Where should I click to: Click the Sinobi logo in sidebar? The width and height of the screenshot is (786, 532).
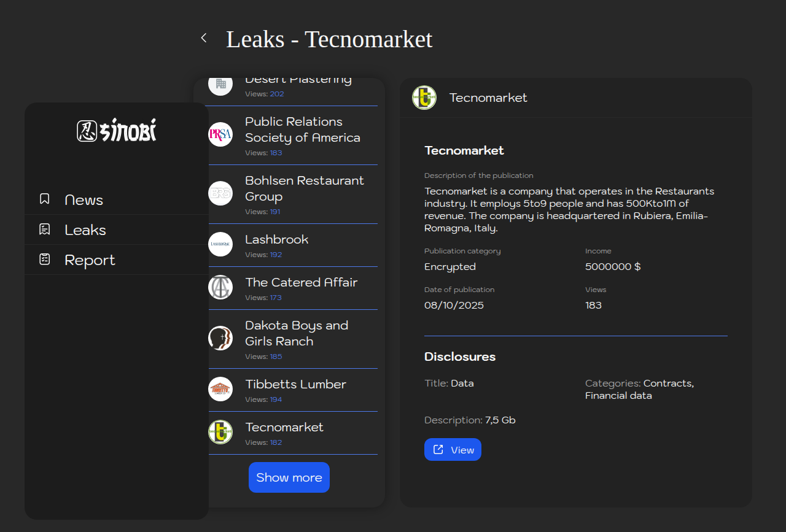point(117,131)
